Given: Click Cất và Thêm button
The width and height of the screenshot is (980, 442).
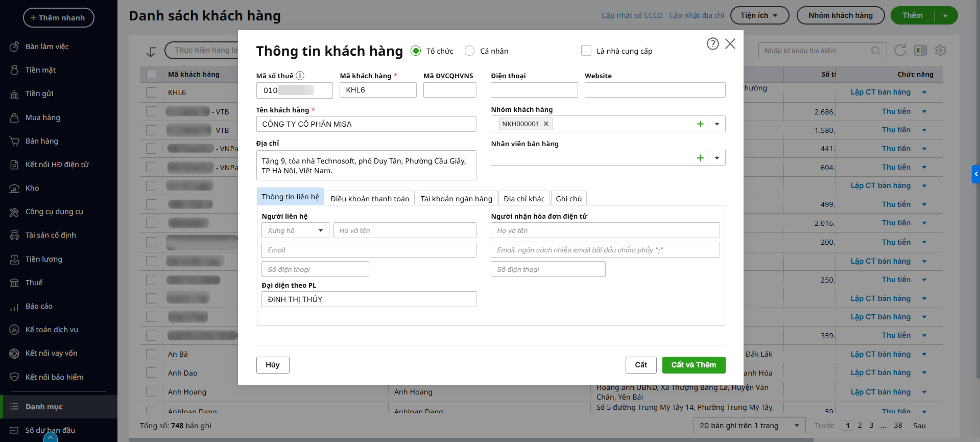Looking at the screenshot, I should pos(694,365).
